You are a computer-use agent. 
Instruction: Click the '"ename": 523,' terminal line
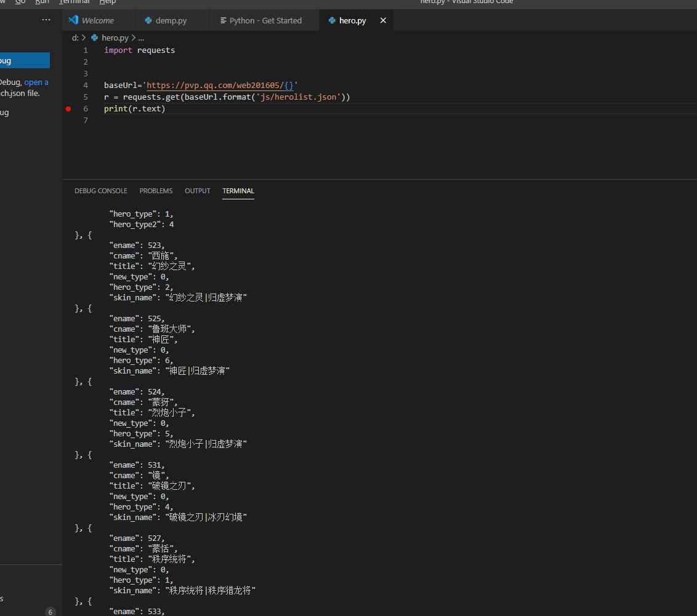tap(137, 245)
